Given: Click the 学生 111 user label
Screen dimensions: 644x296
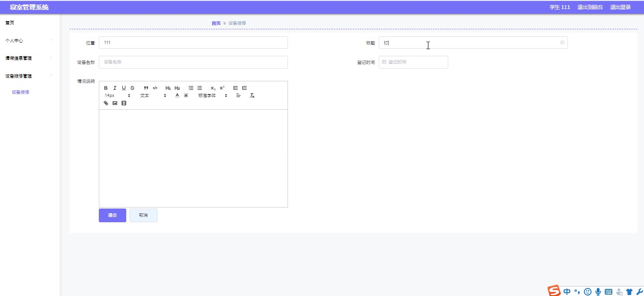Looking at the screenshot, I should click(560, 7).
